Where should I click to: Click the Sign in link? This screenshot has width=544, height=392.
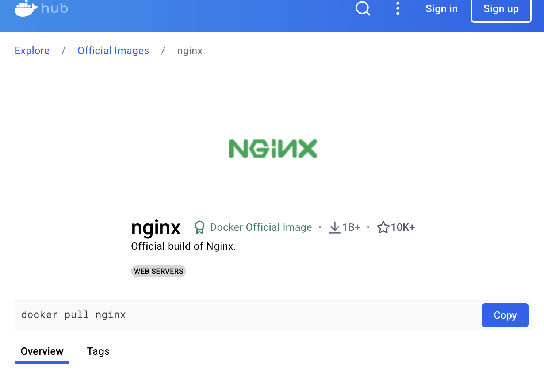point(441,9)
